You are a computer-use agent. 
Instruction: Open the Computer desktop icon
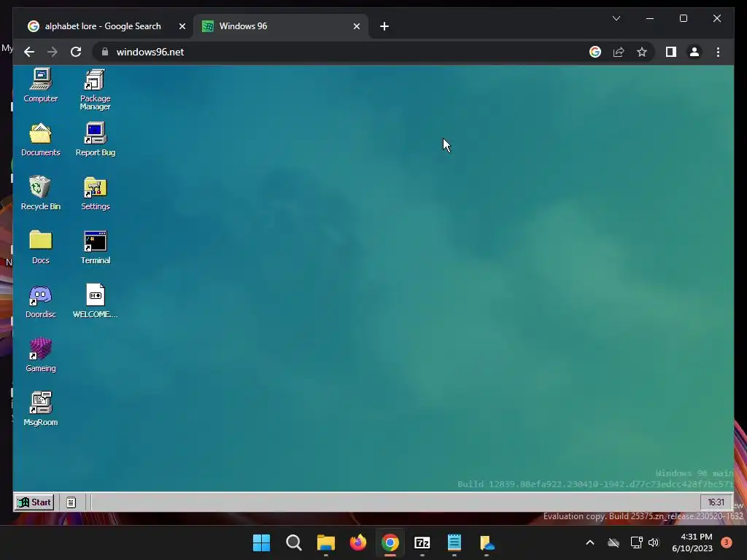point(41,86)
